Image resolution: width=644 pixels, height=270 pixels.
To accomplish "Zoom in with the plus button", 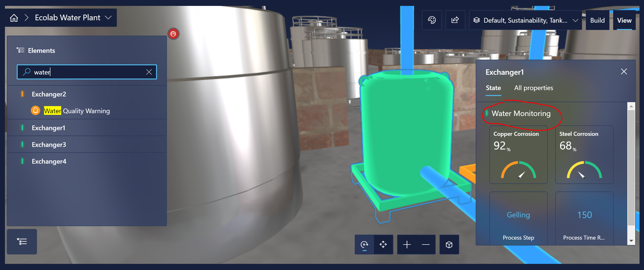I will tap(407, 244).
